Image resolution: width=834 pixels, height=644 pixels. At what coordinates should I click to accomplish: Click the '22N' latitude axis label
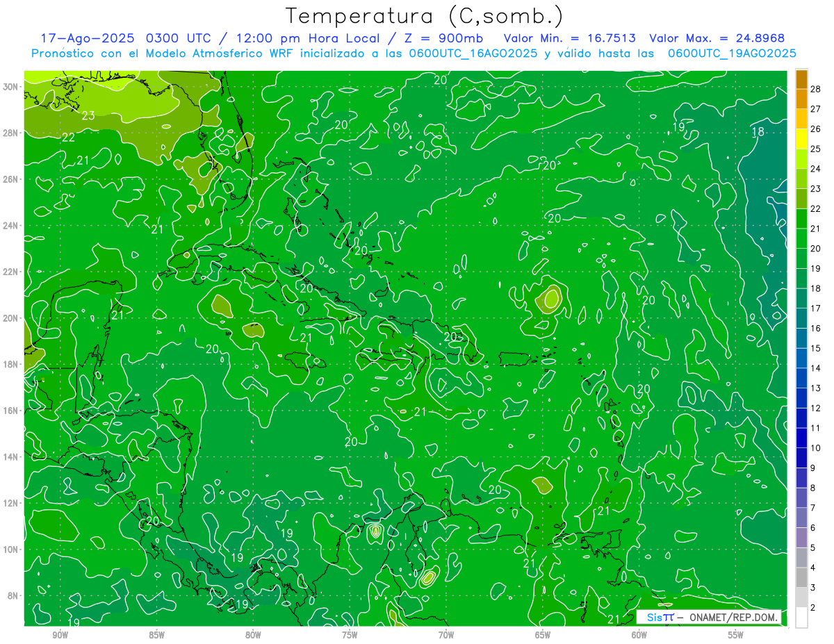tap(11, 272)
